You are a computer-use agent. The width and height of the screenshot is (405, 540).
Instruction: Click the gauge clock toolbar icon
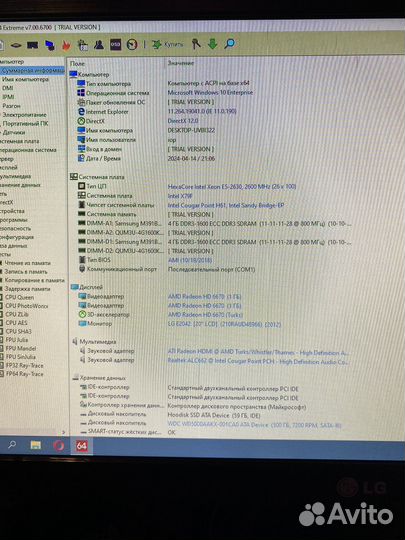coord(132,44)
